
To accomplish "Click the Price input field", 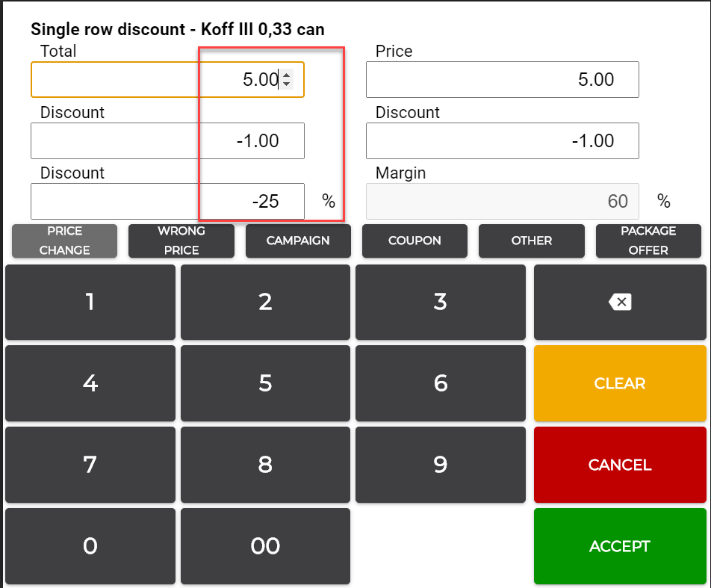I will [502, 80].
